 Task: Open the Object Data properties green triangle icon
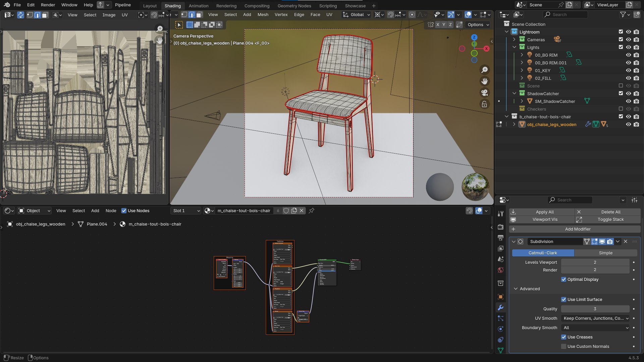pyautogui.click(x=500, y=350)
